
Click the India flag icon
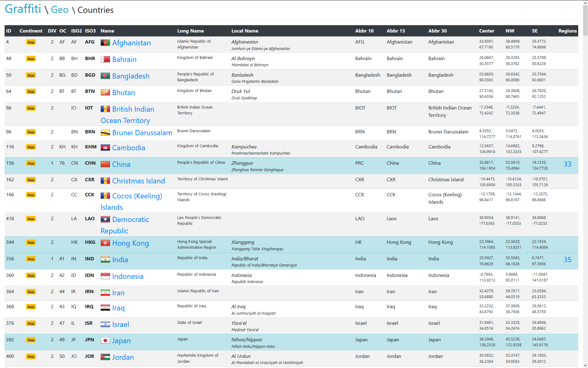point(105,259)
